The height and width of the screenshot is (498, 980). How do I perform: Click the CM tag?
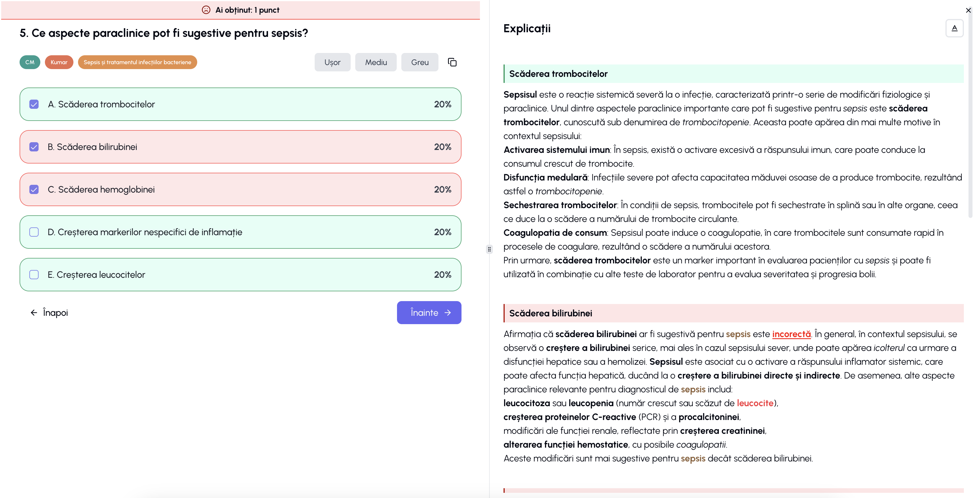coord(30,62)
